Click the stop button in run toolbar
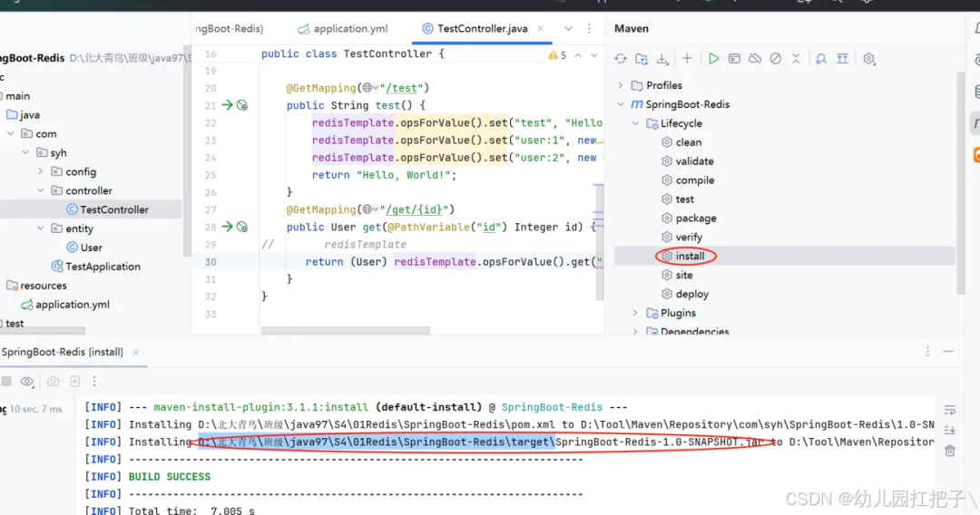 [6, 382]
